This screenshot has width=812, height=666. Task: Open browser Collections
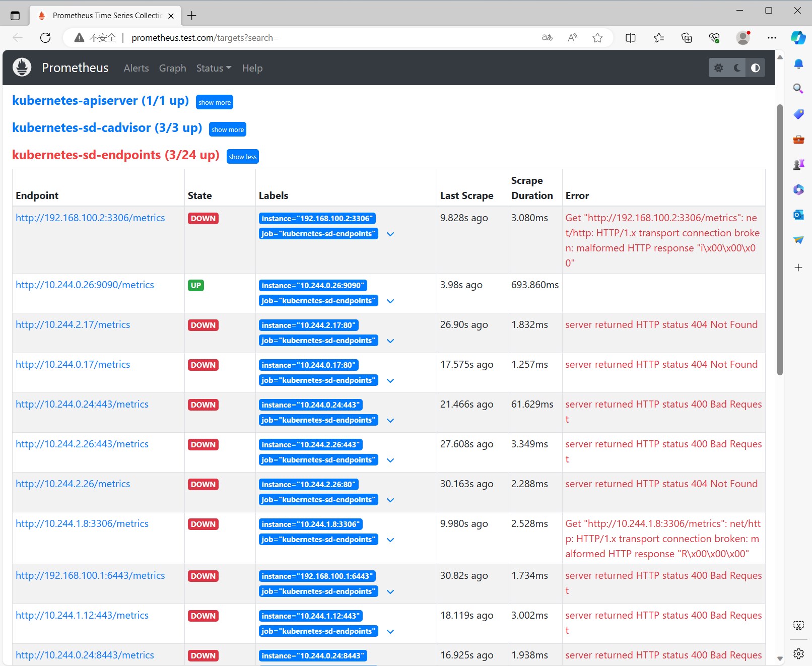(687, 38)
